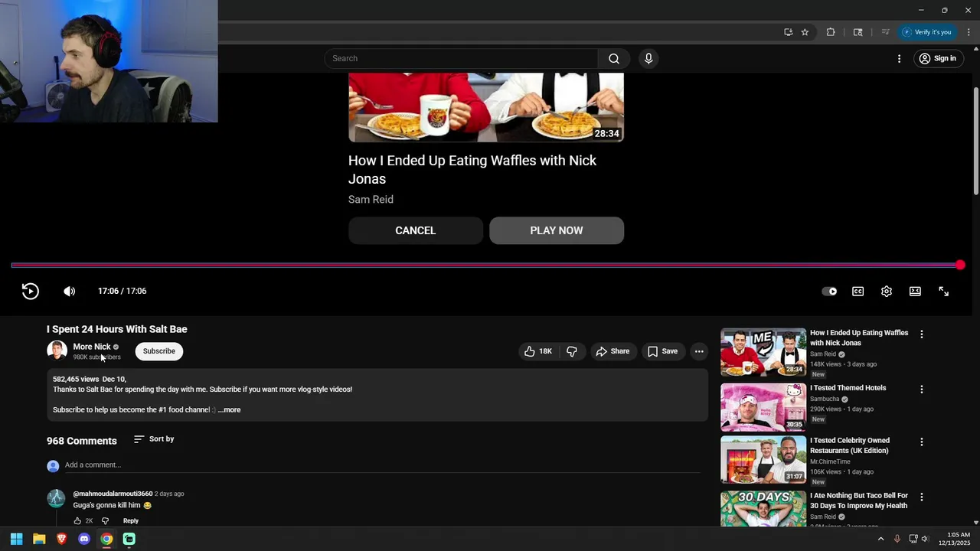Seek to the middle of the video progress bar
Image resolution: width=980 pixels, height=551 pixels.
[x=485, y=265]
